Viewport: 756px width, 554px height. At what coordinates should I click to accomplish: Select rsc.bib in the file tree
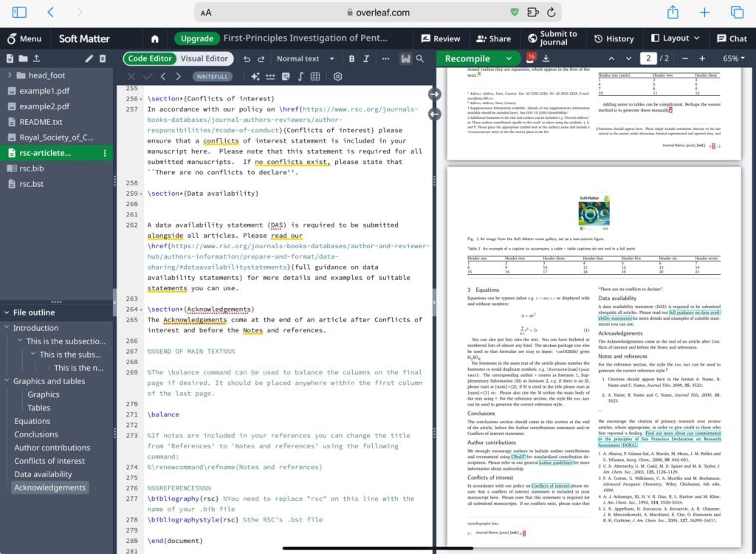(32, 168)
